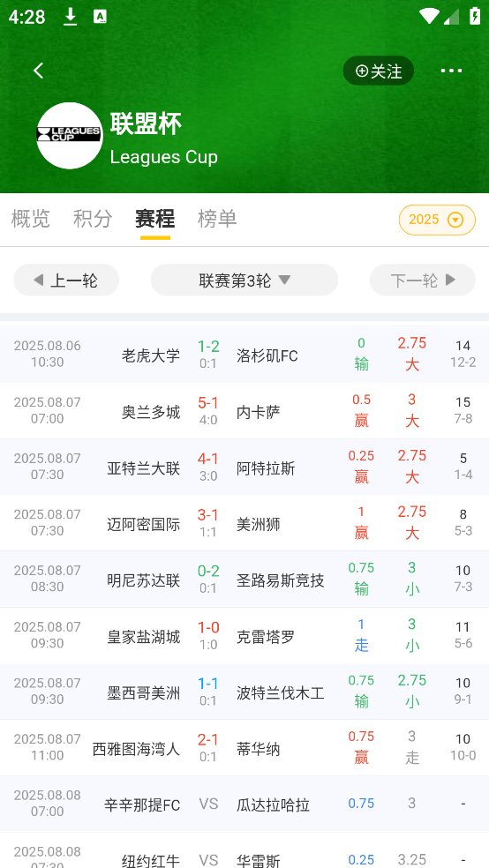Open 西雅图海湾人 team name
The image size is (489, 868).
136,750
